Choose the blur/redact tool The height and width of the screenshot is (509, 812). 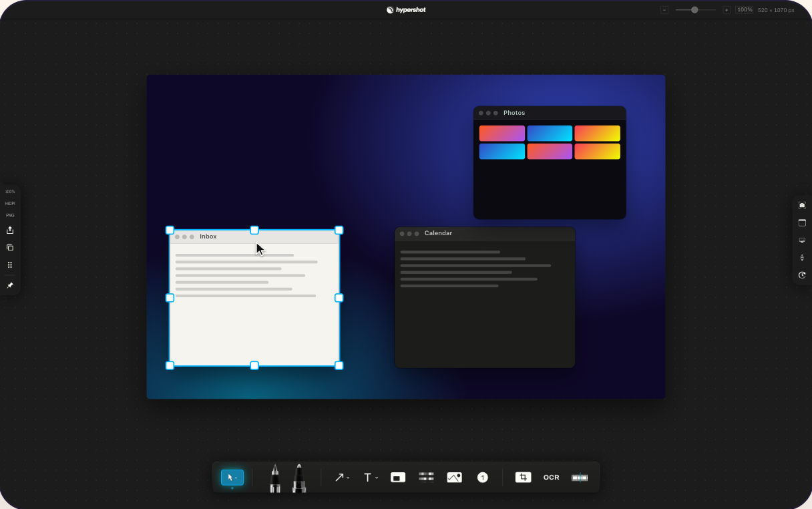coord(426,477)
